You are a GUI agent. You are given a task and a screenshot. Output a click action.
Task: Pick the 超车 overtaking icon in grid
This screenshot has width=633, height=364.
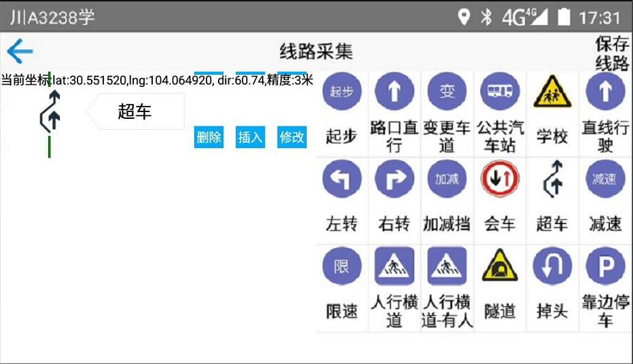552,179
